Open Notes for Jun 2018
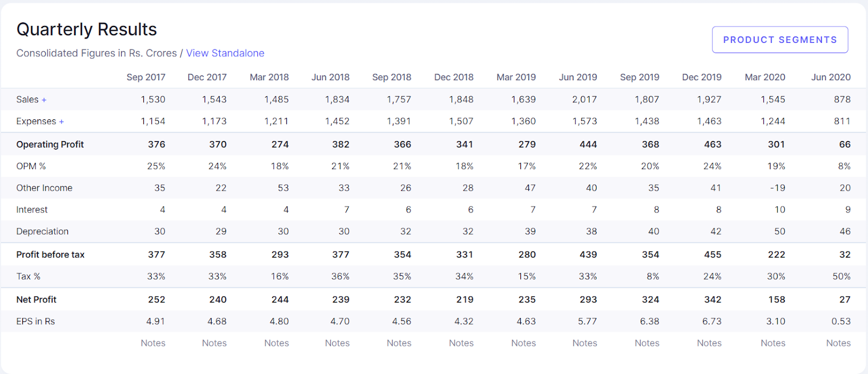This screenshot has height=374, width=868. coord(337,343)
